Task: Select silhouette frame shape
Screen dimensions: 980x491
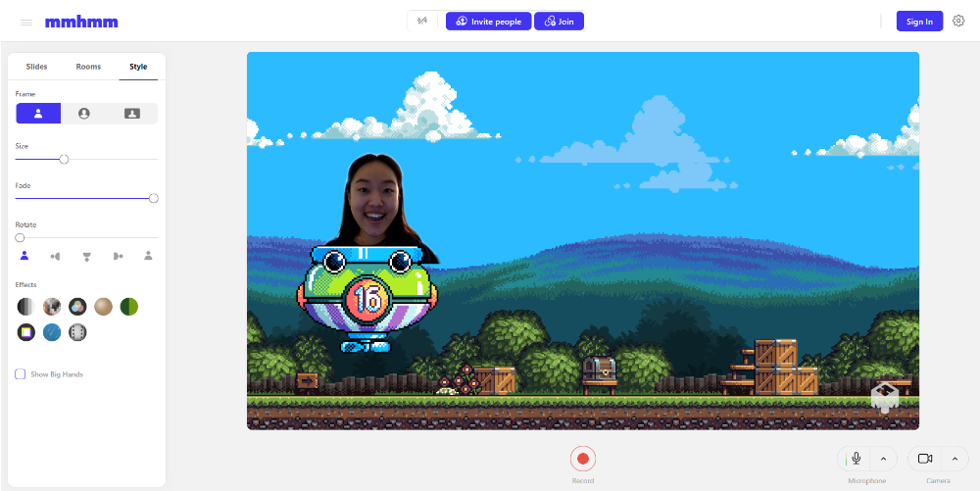Action: point(38,114)
